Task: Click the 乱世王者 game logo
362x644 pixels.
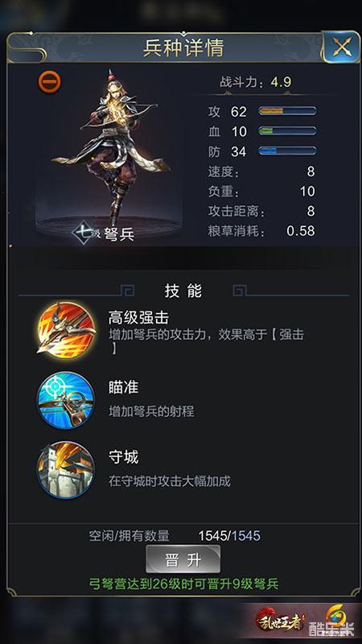Action: [x=281, y=617]
